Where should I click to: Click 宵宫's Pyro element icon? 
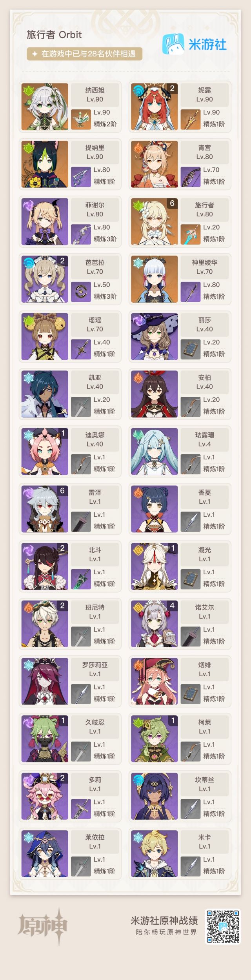click(138, 148)
